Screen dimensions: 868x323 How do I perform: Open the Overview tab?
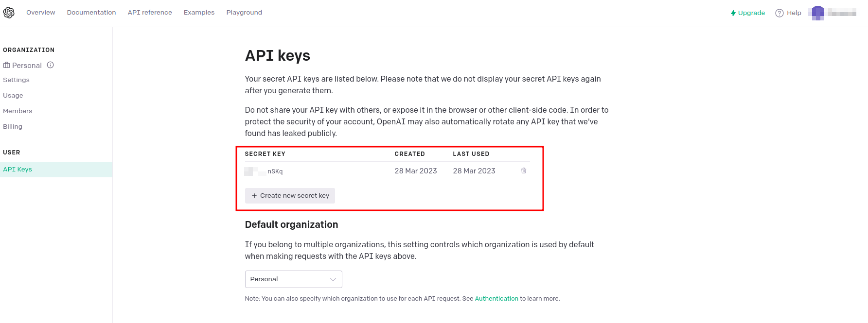40,13
